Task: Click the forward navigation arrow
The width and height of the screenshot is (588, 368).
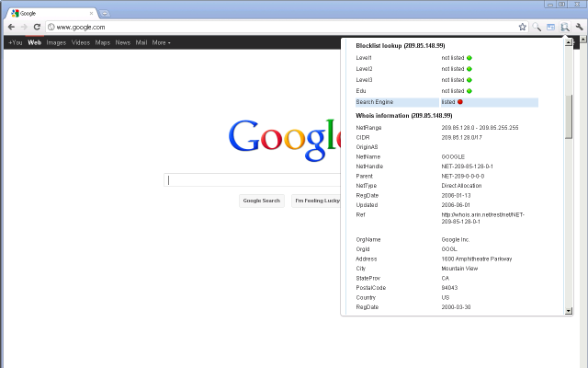Action: pyautogui.click(x=24, y=27)
